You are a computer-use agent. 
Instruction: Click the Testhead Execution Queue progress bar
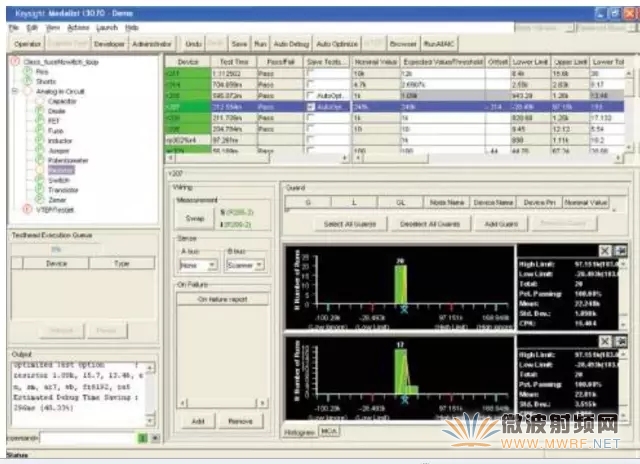56,249
